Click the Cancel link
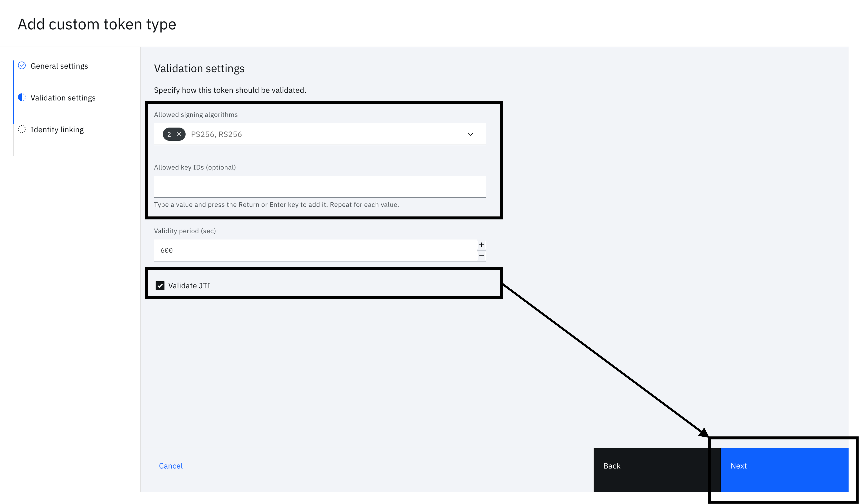The image size is (859, 504). (x=171, y=466)
